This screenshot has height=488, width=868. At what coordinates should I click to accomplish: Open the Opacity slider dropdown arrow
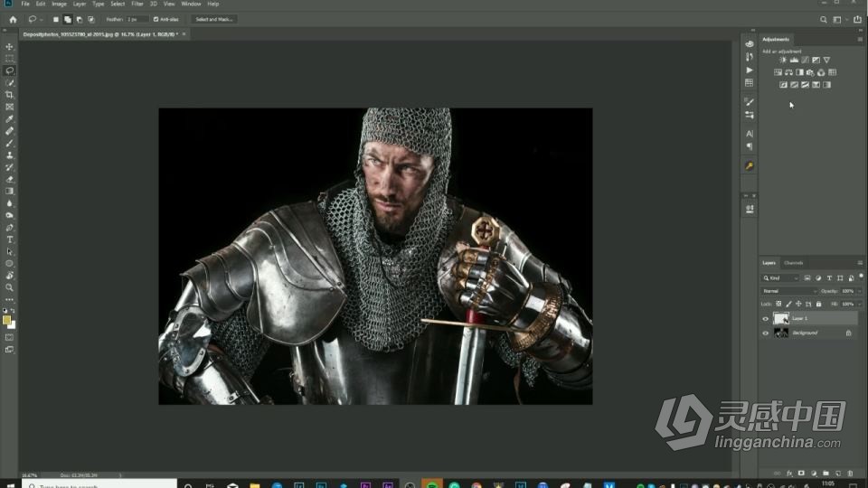pos(859,291)
